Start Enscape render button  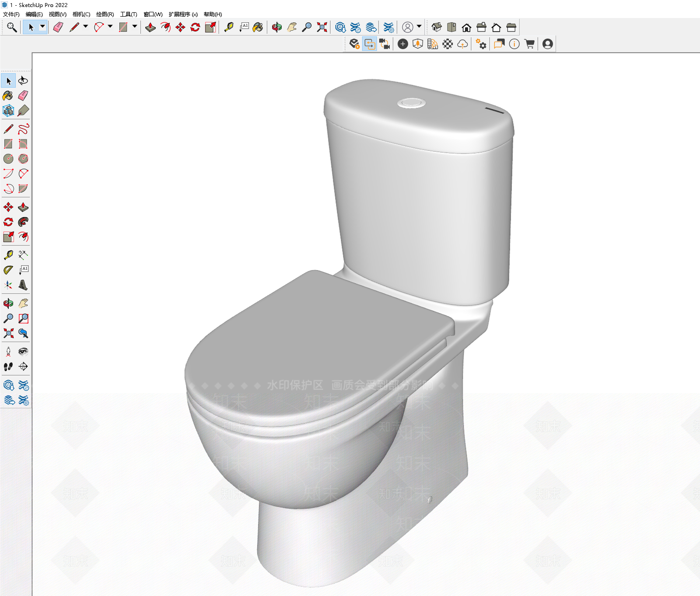354,44
